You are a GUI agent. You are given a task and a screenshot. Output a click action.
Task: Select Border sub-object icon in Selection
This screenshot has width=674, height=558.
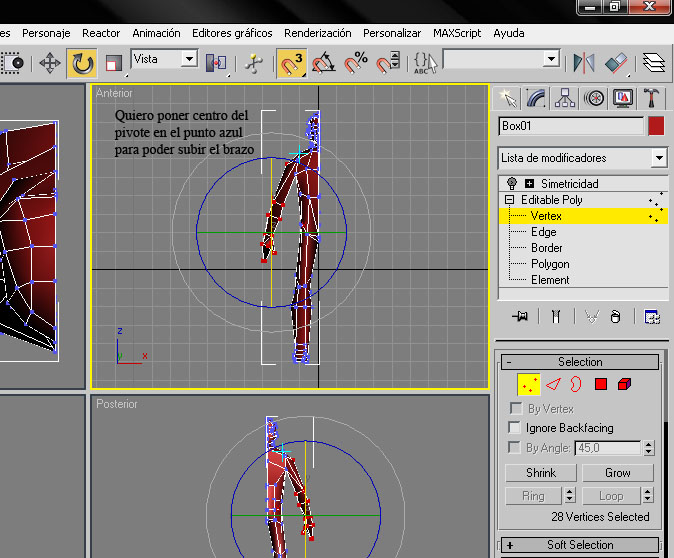576,384
